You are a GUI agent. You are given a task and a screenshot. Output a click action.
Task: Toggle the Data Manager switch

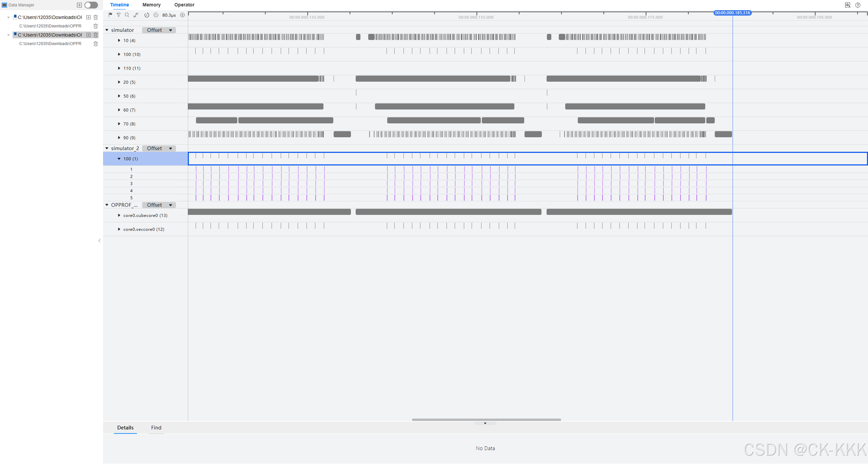point(91,5)
